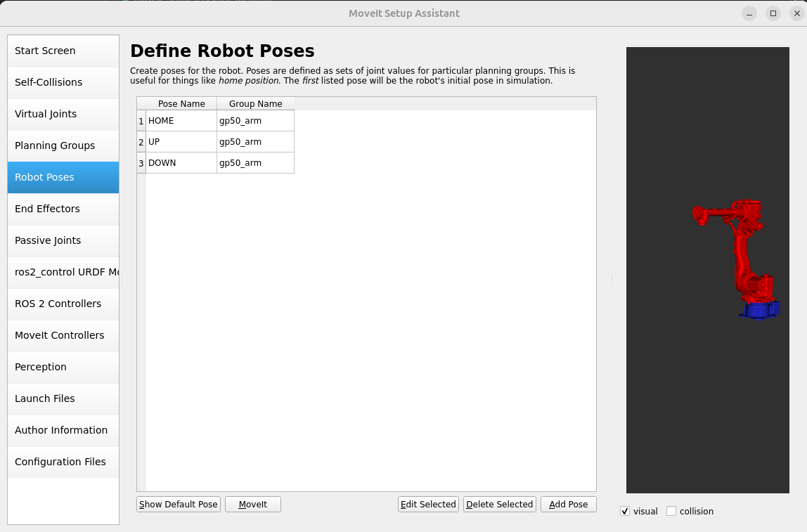Click the gp50_arm cell in DOWN row
This screenshot has width=807, height=532.
pos(255,163)
